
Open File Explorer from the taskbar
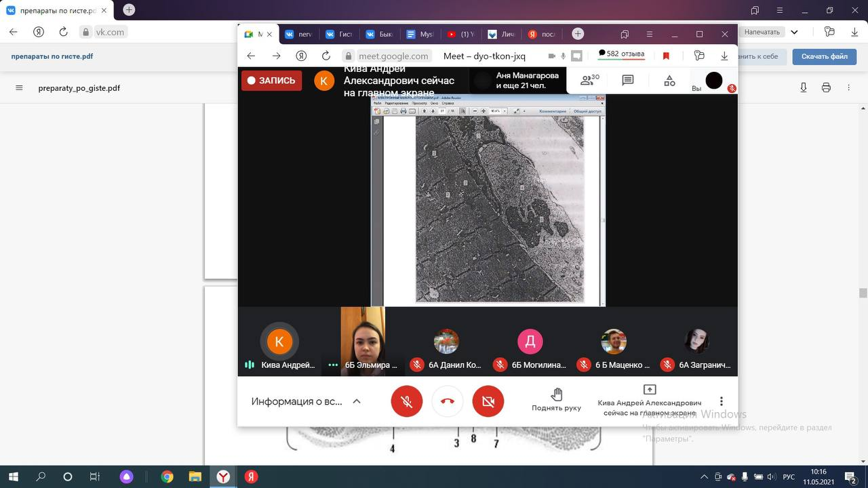pos(195,476)
